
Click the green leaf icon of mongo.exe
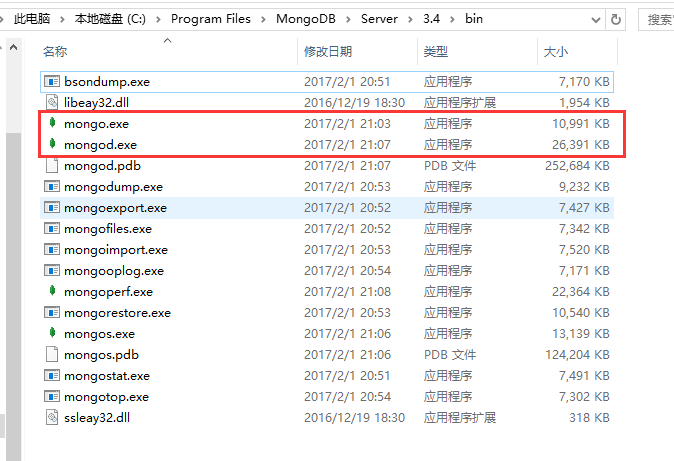pyautogui.click(x=52, y=123)
